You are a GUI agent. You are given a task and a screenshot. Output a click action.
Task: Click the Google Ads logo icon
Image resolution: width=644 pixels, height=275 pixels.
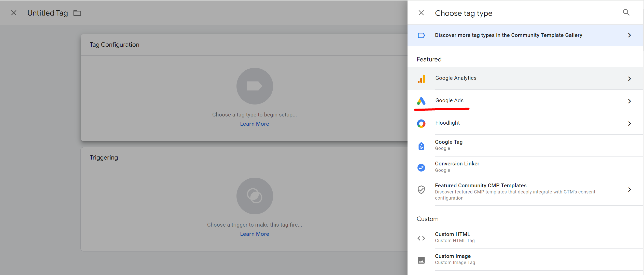(x=421, y=101)
